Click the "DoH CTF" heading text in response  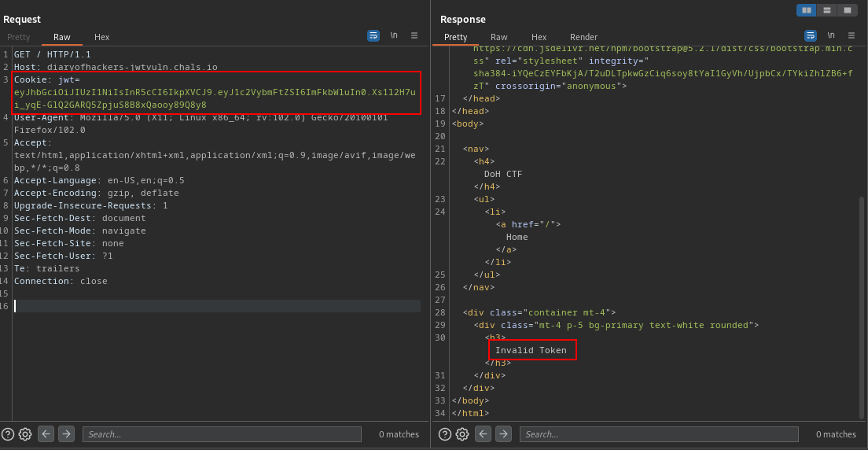pos(503,174)
